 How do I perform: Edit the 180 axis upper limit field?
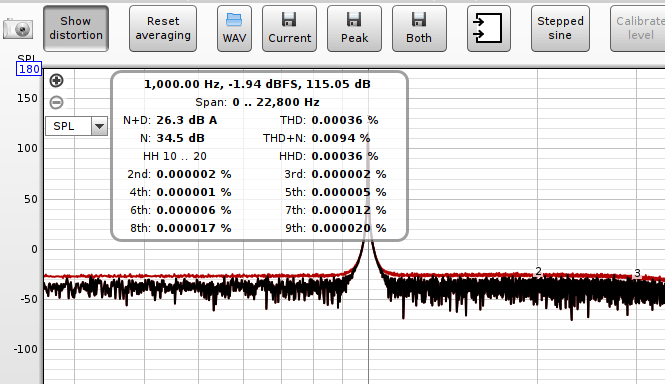[29, 69]
